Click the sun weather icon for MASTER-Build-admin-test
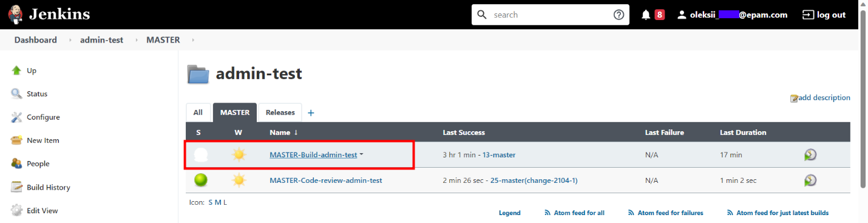The height and width of the screenshot is (223, 868). [239, 155]
